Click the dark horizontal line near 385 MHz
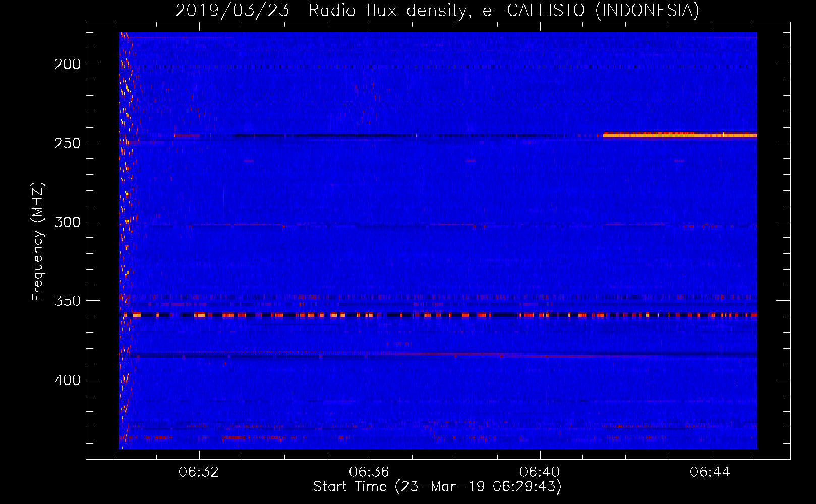Viewport: 816px width, 504px height. click(x=438, y=356)
